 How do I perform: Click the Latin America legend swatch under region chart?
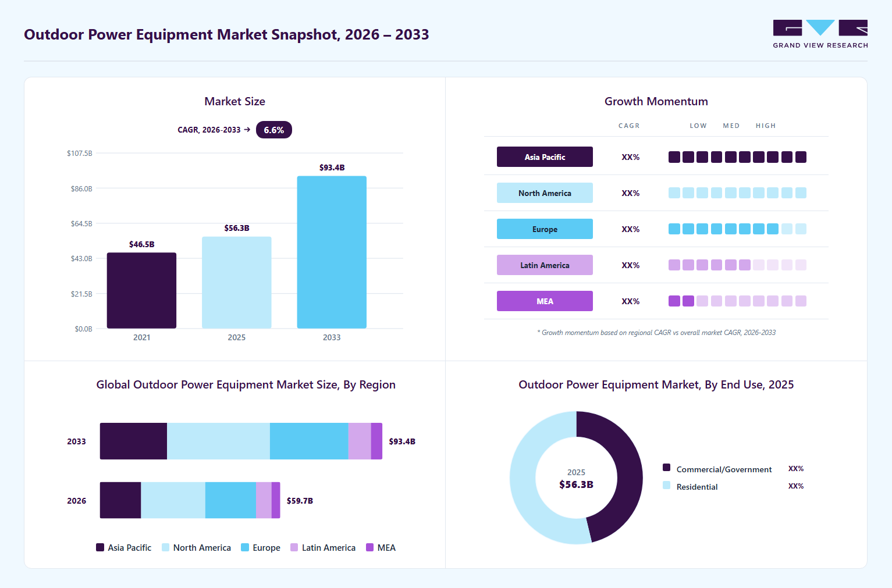294,547
